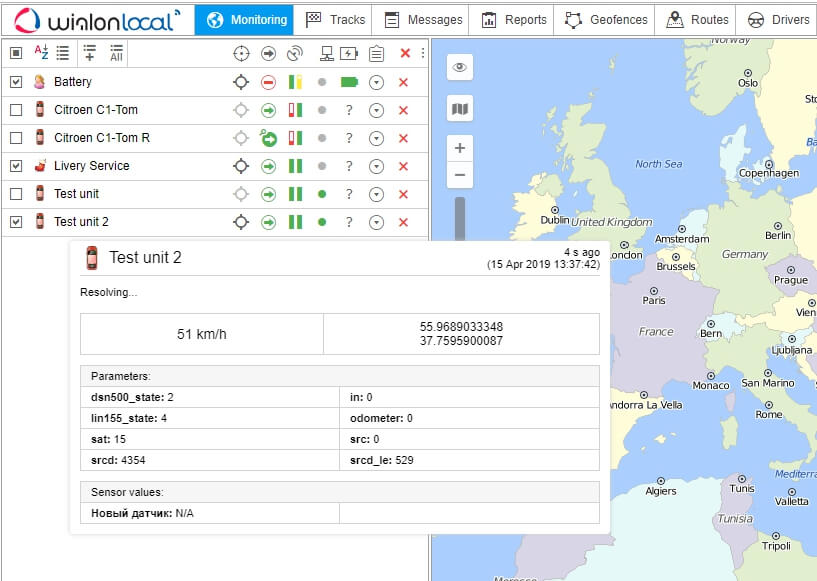Click the Citroen C1-Tom R unit name
817x581 pixels.
[102, 138]
